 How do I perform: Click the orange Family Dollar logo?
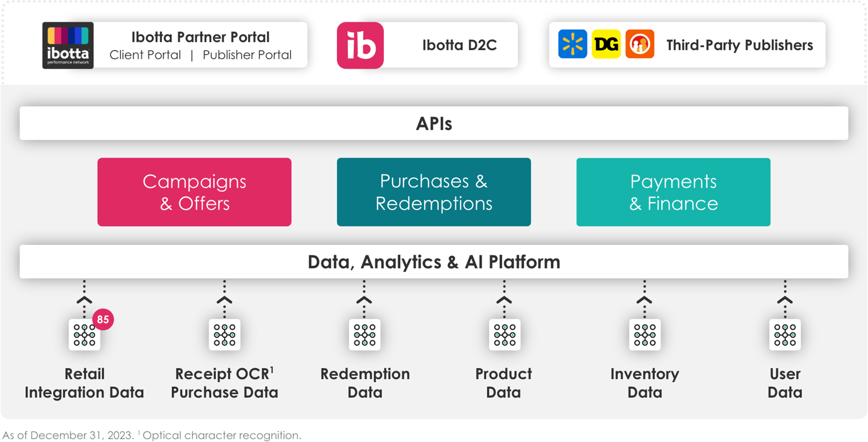[639, 44]
